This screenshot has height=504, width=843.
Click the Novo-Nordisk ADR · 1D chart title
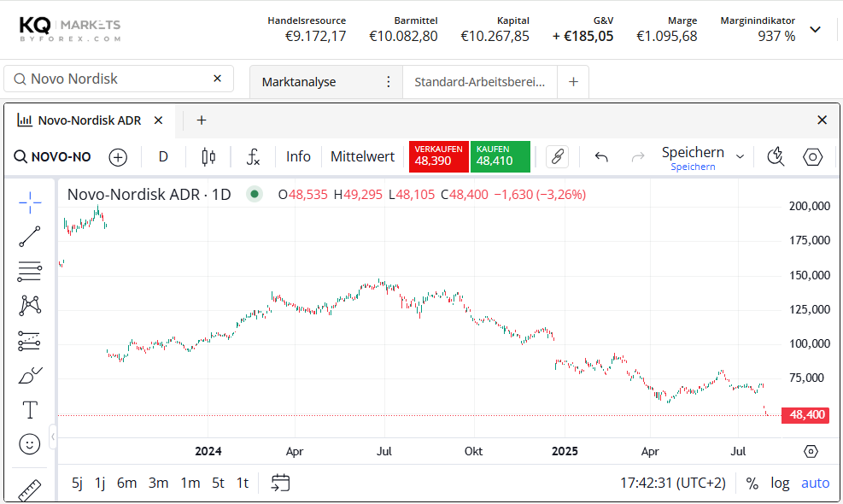[149, 194]
